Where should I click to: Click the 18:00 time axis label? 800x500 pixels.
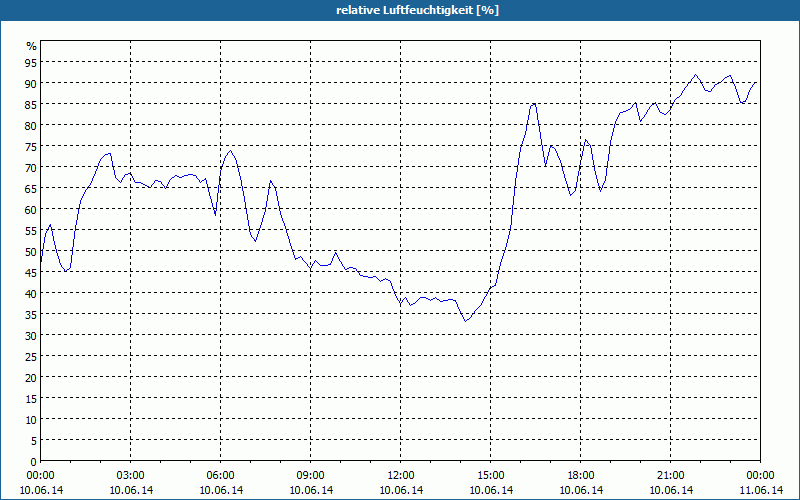581,476
